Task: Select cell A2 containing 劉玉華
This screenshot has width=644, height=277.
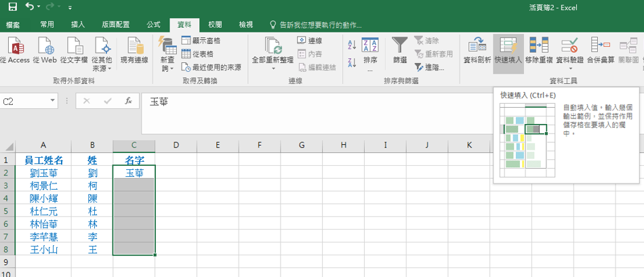Action: pyautogui.click(x=43, y=173)
